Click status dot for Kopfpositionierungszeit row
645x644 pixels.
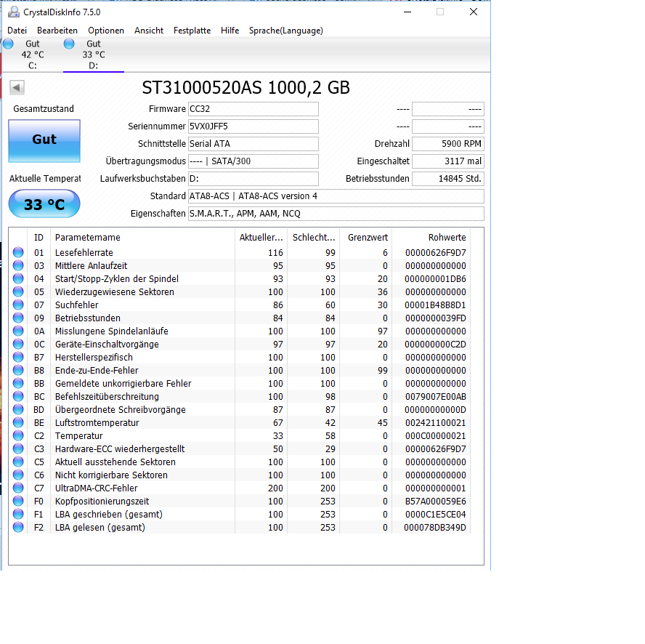[18, 501]
